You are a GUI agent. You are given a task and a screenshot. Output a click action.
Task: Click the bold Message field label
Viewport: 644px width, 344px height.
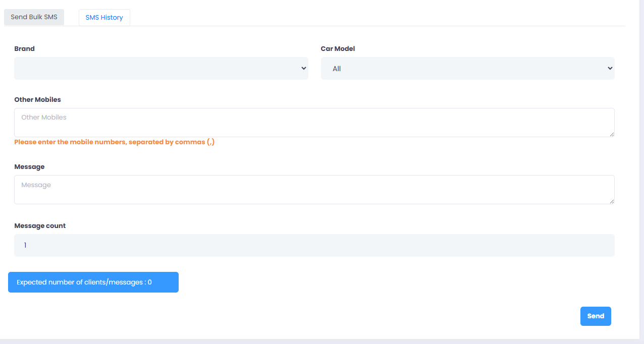point(29,166)
